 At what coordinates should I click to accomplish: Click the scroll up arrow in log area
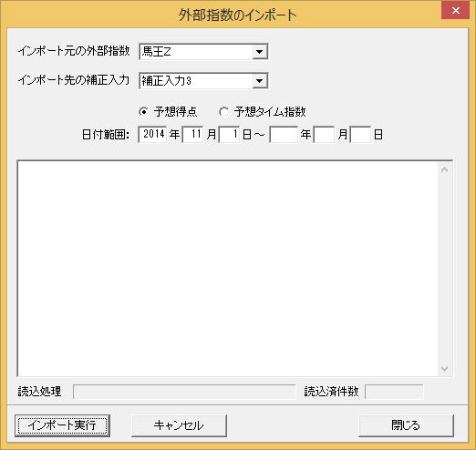[445, 169]
